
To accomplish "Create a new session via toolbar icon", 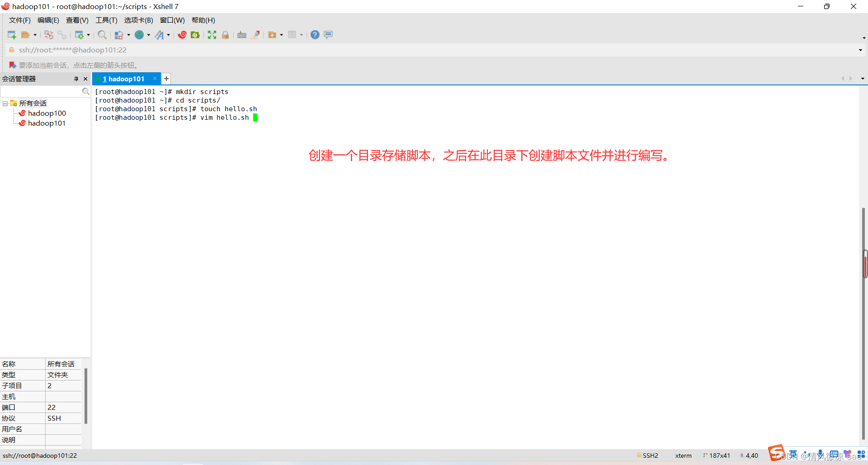I will coord(12,35).
